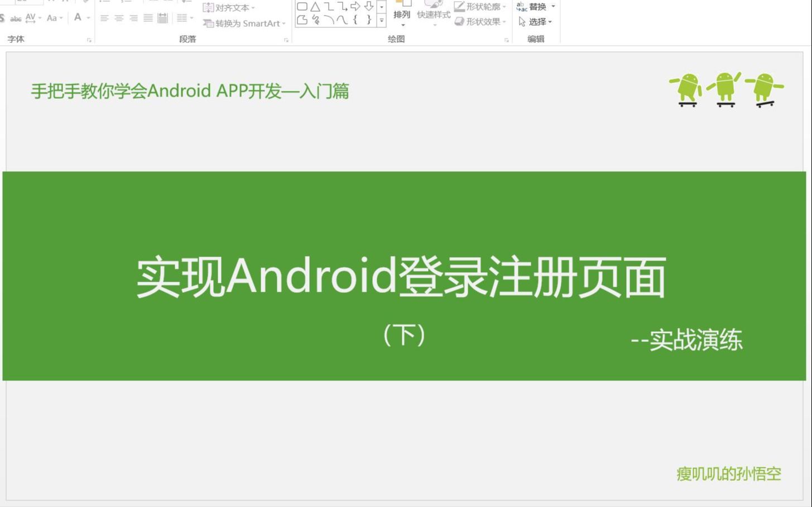
Task: Select the right arrow shape
Action: point(355,7)
